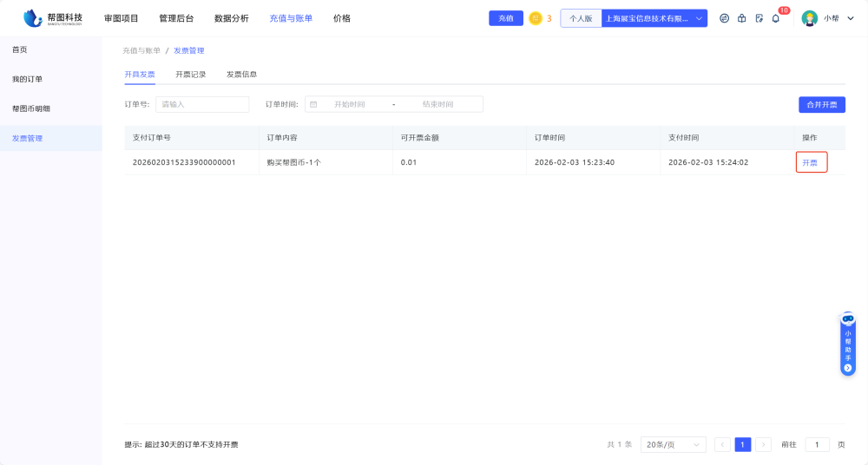This screenshot has height=465, width=868.
Task: Click the gold coin balance icon
Action: 536,18
